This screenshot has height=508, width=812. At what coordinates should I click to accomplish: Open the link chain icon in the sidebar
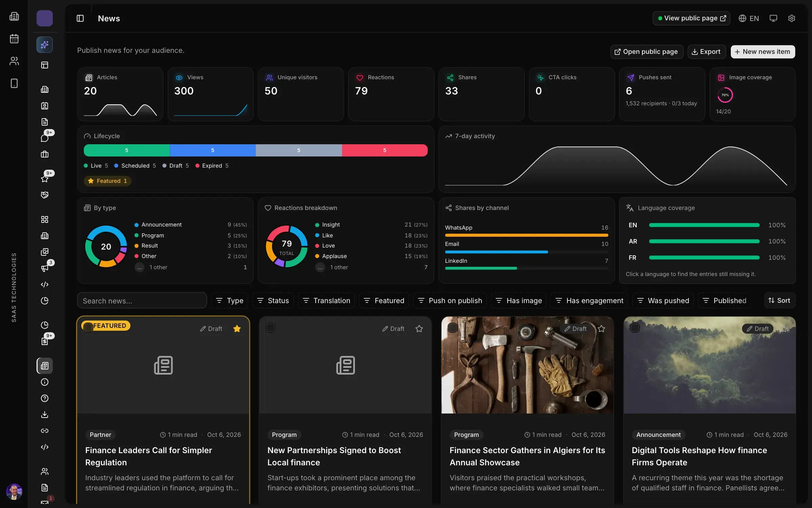pyautogui.click(x=45, y=431)
